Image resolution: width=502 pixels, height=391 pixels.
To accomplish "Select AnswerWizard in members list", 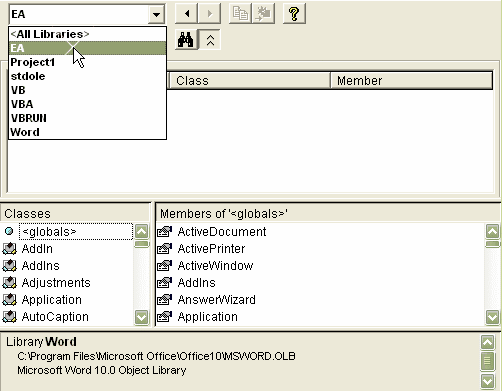I will tap(217, 299).
